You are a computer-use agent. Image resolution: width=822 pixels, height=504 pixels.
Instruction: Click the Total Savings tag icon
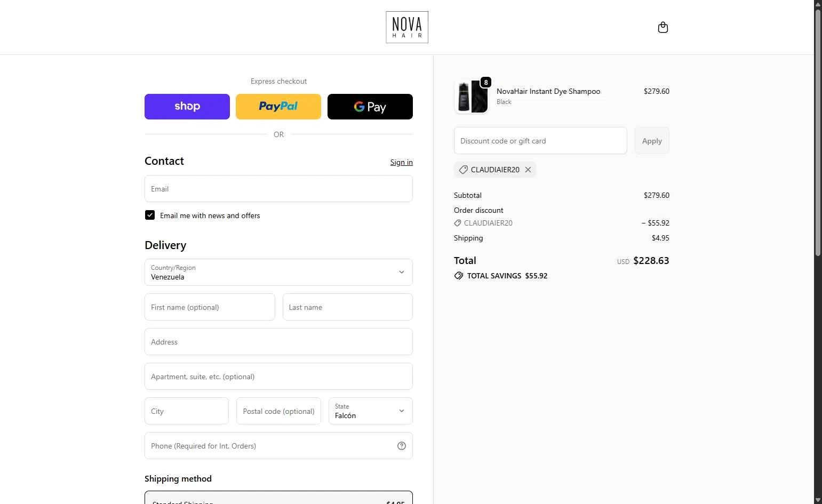459,276
